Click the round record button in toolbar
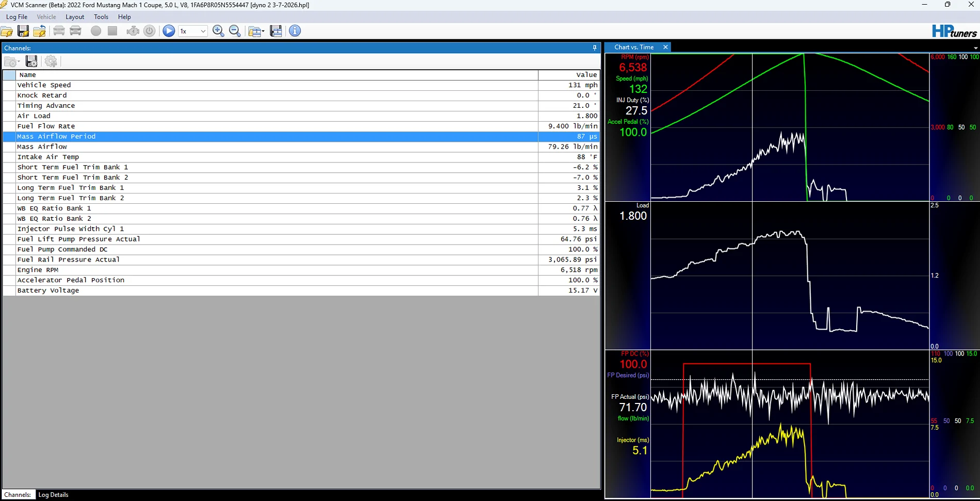 coord(96,31)
